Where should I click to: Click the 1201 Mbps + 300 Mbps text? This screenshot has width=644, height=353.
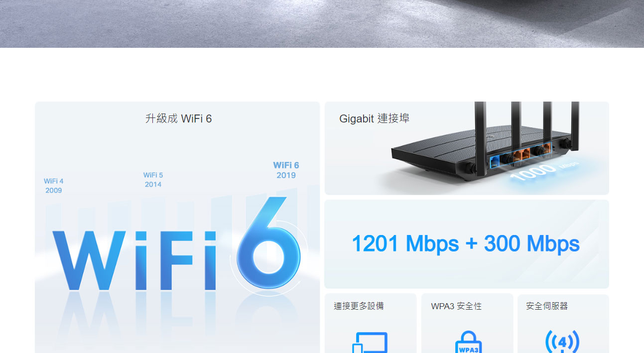coord(466,243)
